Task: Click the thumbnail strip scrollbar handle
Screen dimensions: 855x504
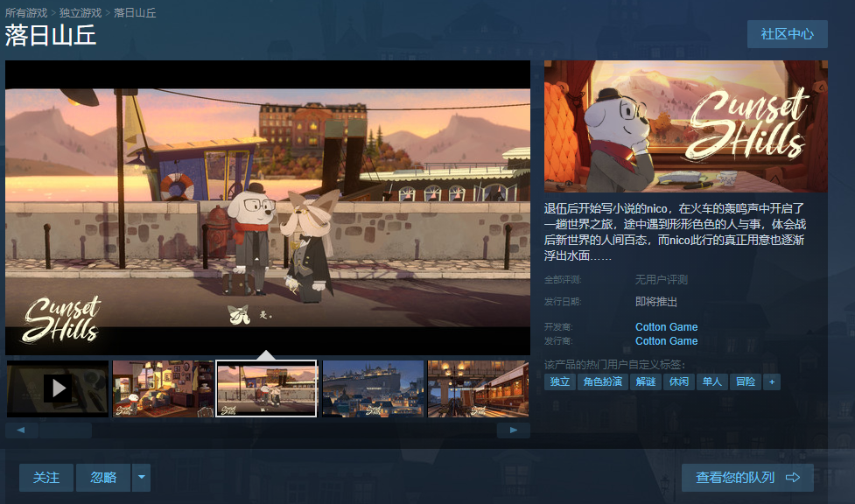Action: click(66, 430)
